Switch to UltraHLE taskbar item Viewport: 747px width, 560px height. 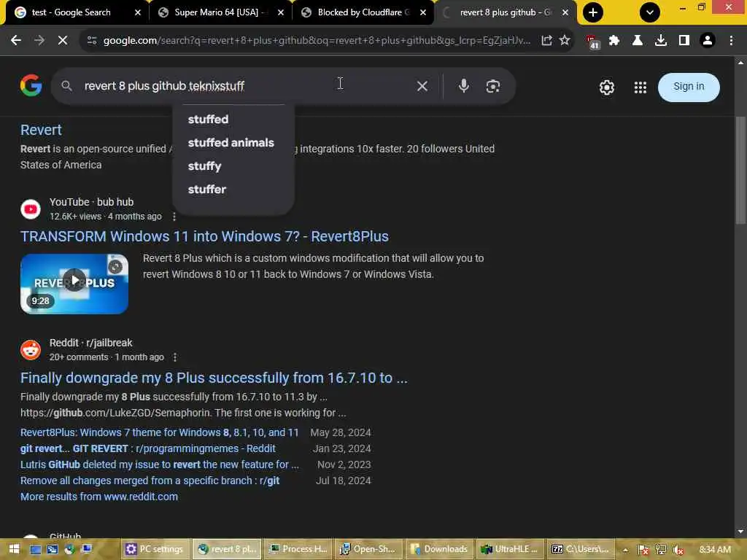click(509, 549)
